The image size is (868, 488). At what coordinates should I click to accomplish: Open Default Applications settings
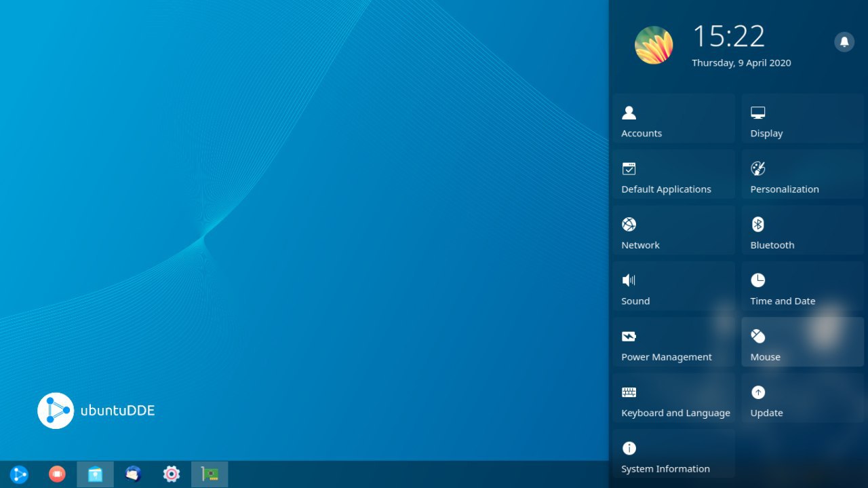pos(673,174)
